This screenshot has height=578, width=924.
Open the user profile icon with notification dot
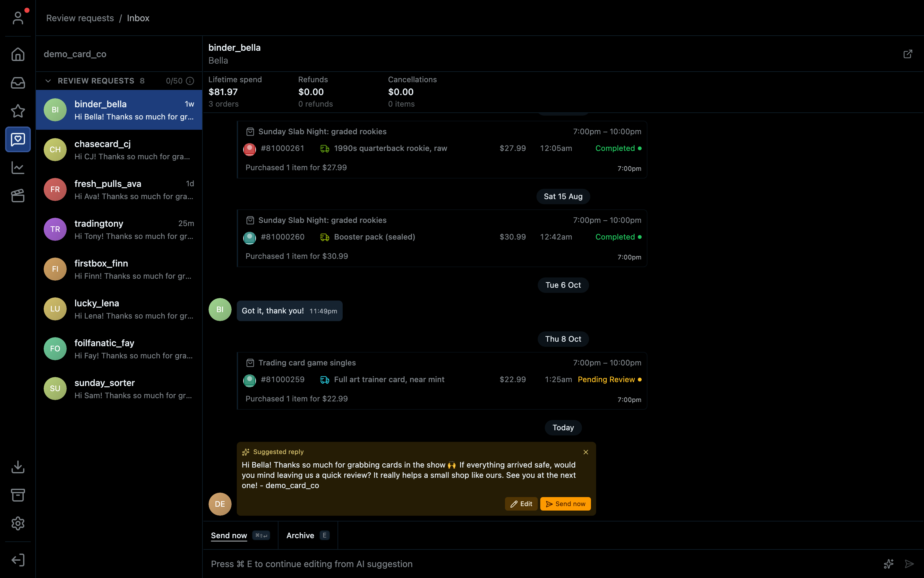pos(18,18)
